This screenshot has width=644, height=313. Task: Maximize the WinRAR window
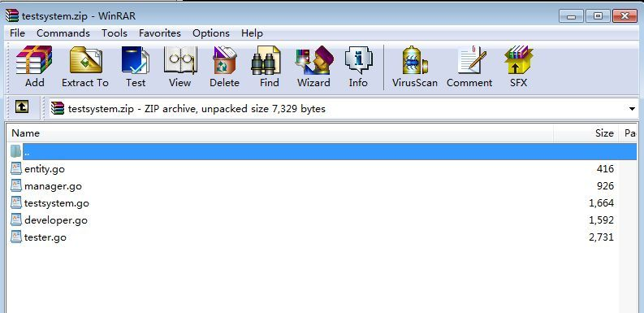click(598, 16)
